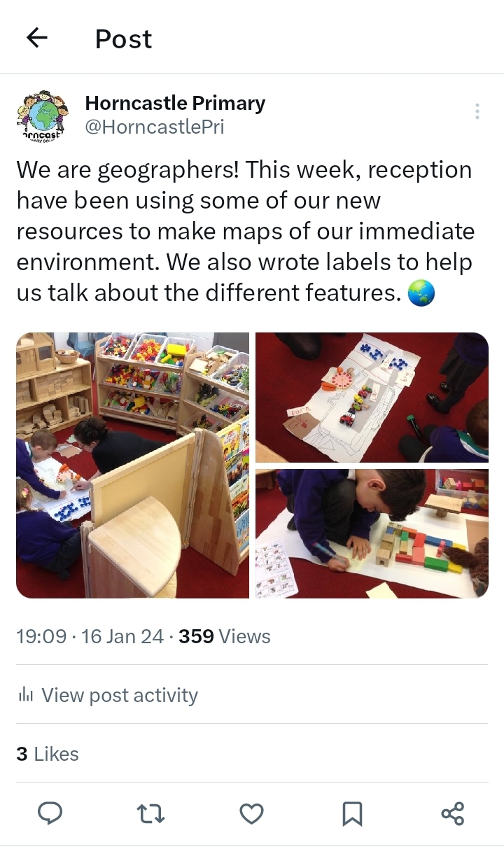Screen dimensions: 504x856
Task: Tap the repost arrows icon
Action: (x=150, y=813)
